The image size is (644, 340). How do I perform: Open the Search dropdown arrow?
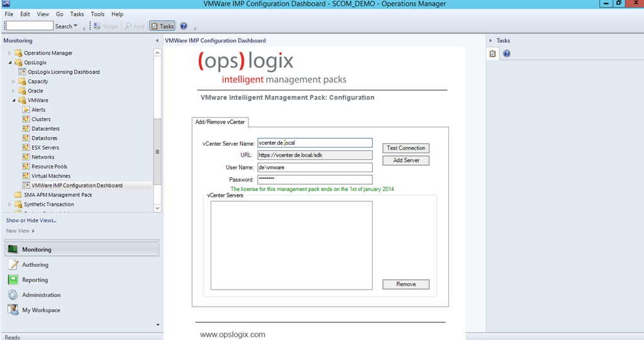click(76, 26)
